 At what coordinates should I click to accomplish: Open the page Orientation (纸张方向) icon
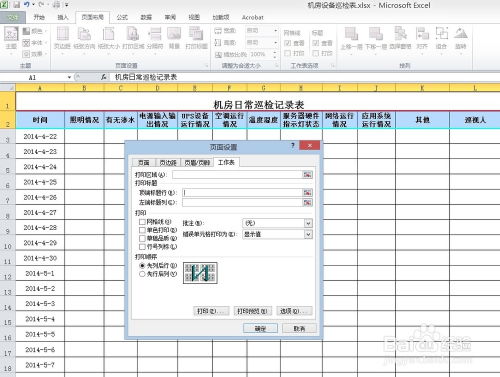(x=84, y=34)
